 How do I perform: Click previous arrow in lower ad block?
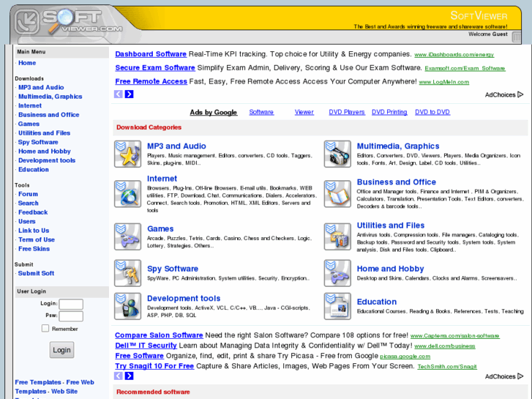118,376
